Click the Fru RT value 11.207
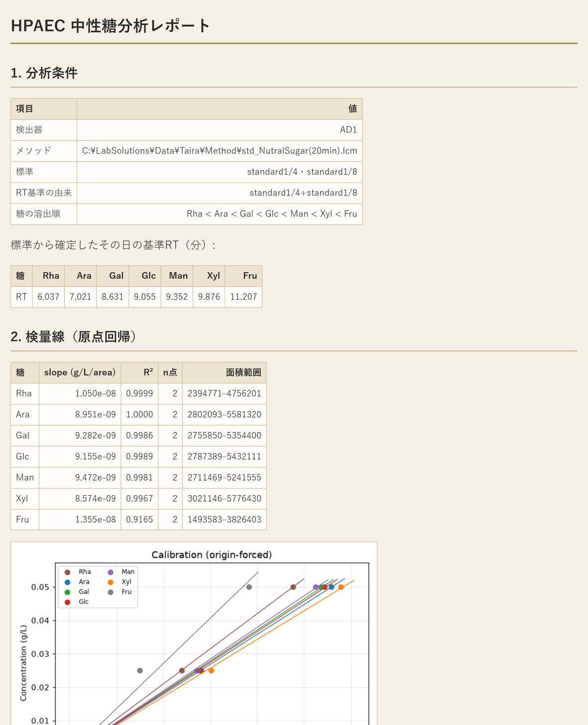 (x=244, y=297)
